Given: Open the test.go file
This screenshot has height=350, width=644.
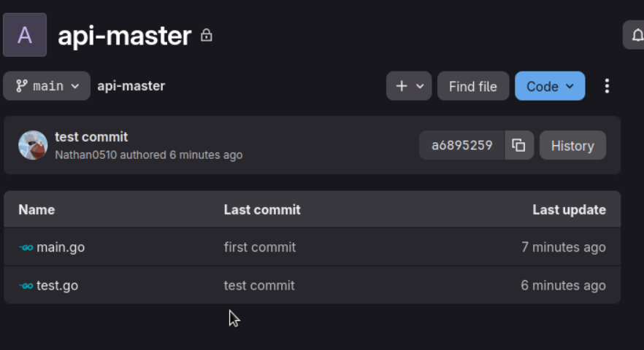Looking at the screenshot, I should [58, 285].
